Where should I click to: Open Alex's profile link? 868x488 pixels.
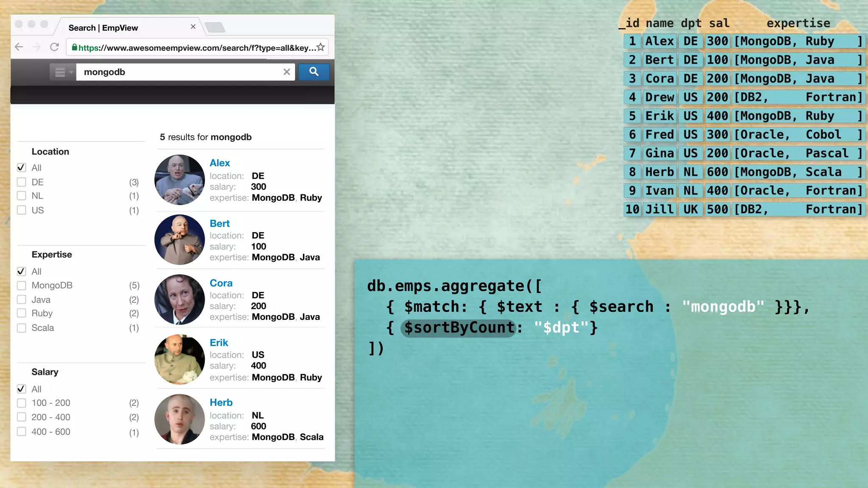[220, 163]
